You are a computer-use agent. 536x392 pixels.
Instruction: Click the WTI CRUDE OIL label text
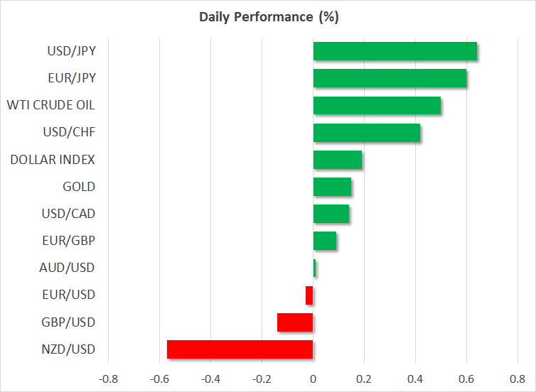point(50,106)
